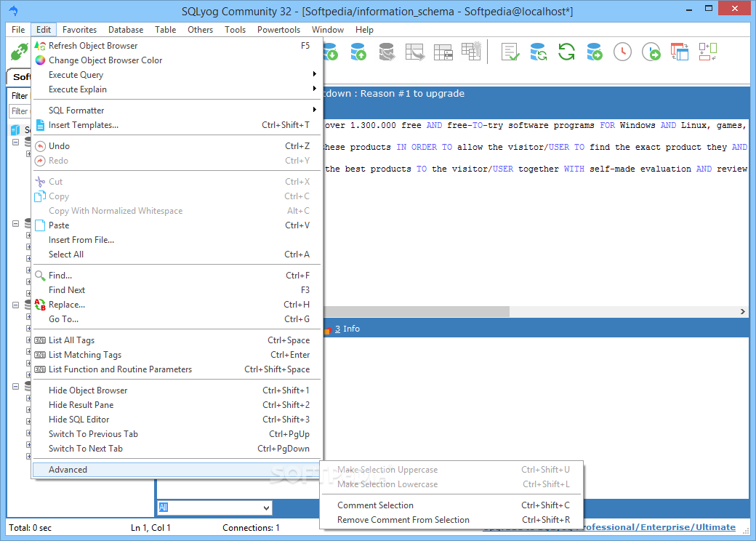
Task: Choose List Function and Routine Parameters
Action: (177, 369)
